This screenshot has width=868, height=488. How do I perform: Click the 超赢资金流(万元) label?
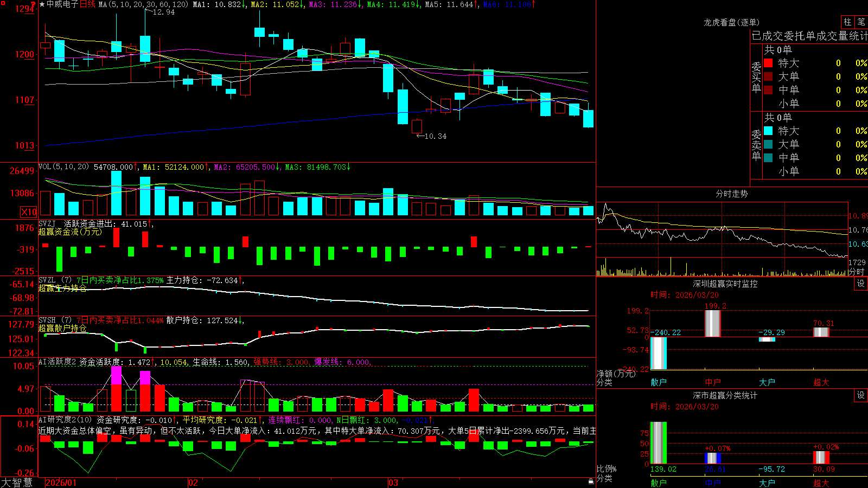click(x=70, y=232)
